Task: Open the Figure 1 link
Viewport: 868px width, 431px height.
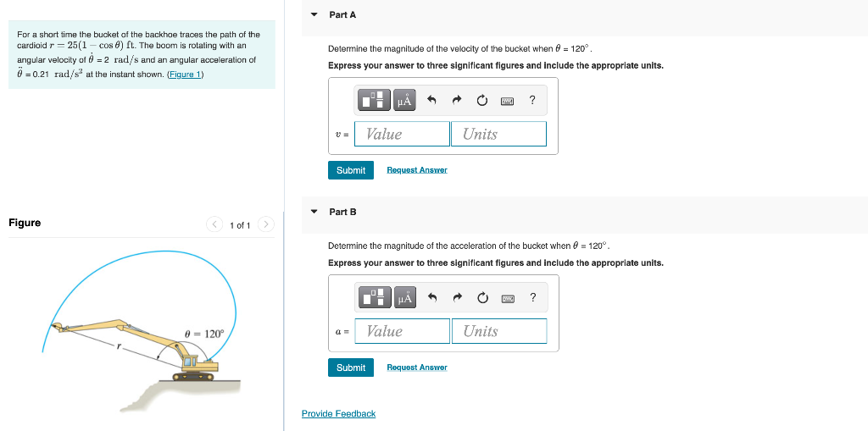Action: click(186, 75)
